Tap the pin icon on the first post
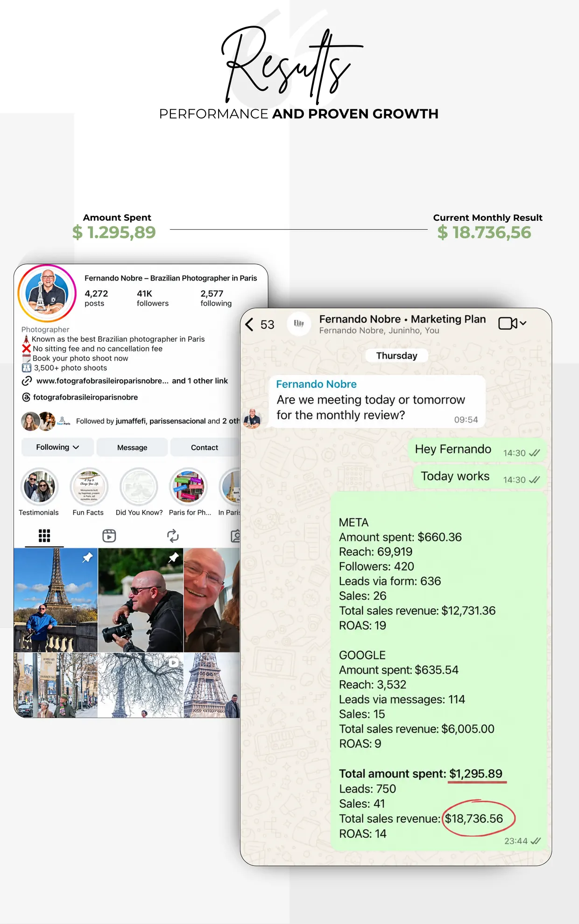Viewport: 579px width, 924px height. click(87, 557)
